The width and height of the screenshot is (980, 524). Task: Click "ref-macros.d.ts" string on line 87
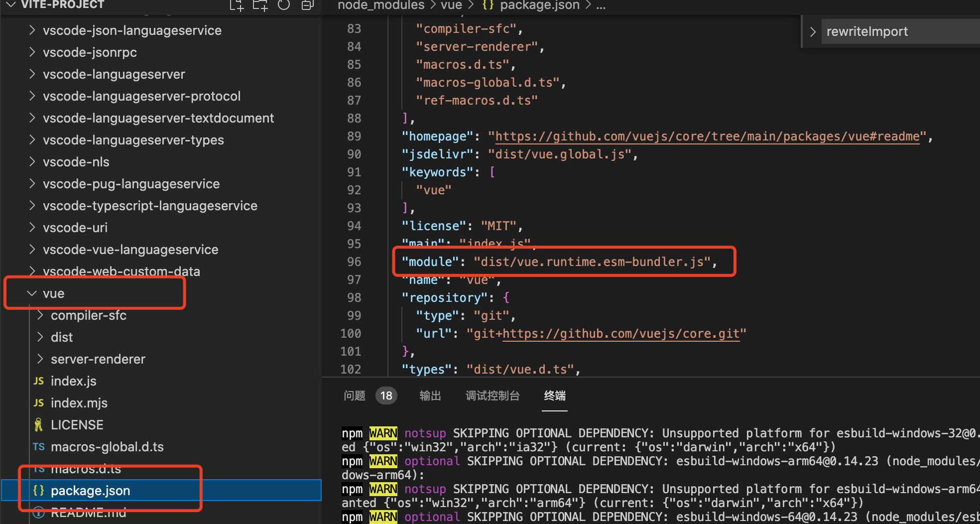[477, 101]
